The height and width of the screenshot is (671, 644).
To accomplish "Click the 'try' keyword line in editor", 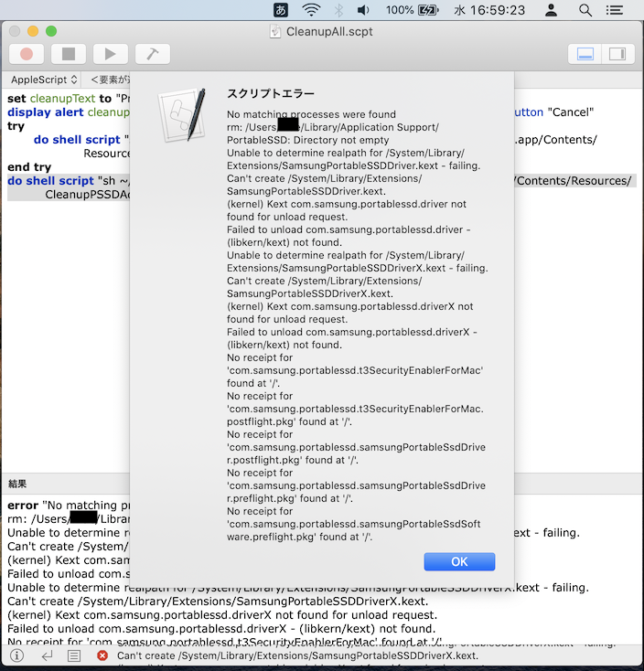I will point(16,127).
